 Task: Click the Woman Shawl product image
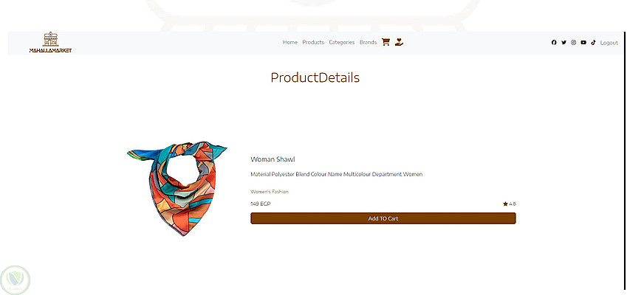coord(177,188)
